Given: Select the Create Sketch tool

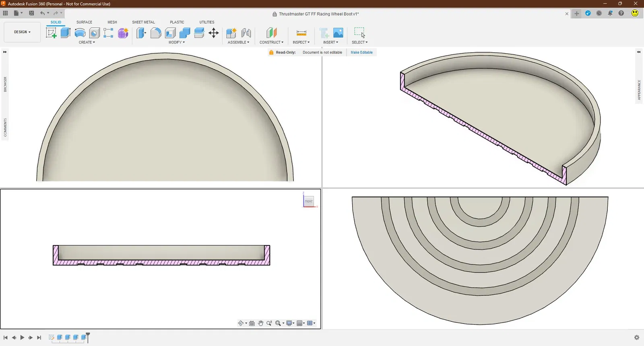Looking at the screenshot, I should 51,33.
